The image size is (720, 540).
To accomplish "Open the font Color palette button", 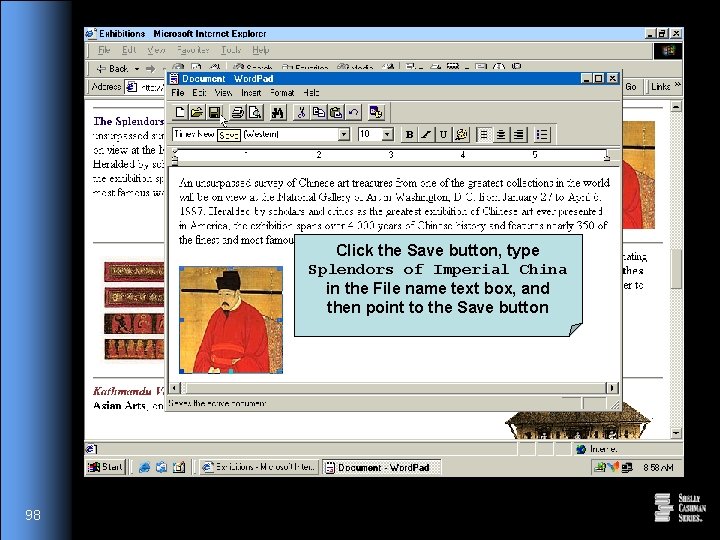I will 461,135.
